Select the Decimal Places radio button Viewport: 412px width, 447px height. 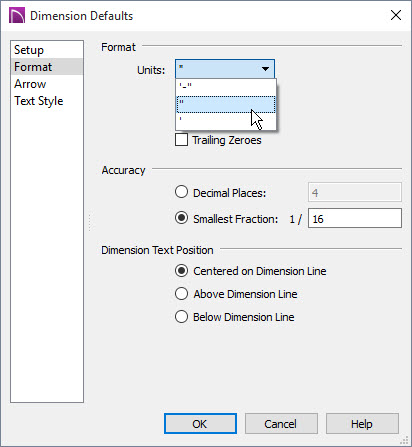click(181, 192)
